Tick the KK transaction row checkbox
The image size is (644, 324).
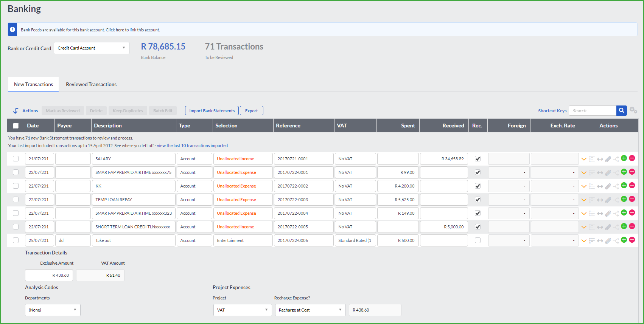[16, 186]
